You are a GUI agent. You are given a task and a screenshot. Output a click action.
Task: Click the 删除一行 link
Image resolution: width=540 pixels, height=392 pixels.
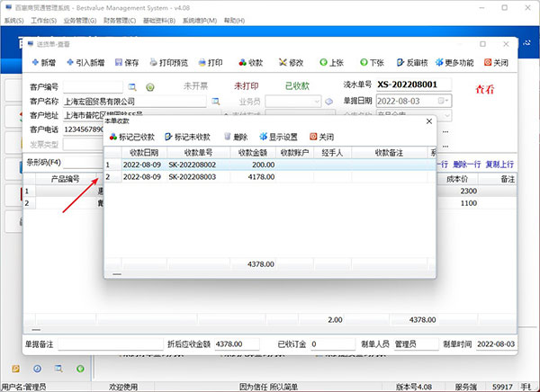[x=466, y=165]
